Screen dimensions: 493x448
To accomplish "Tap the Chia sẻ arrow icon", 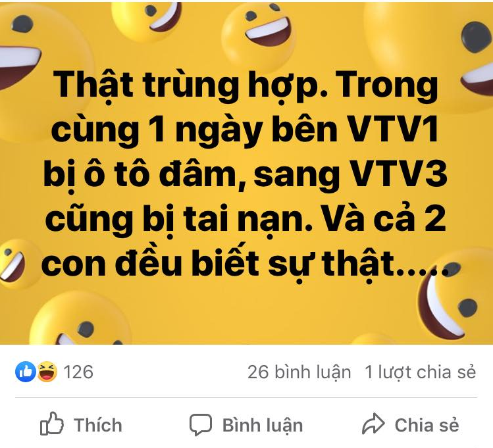I will (x=373, y=424).
